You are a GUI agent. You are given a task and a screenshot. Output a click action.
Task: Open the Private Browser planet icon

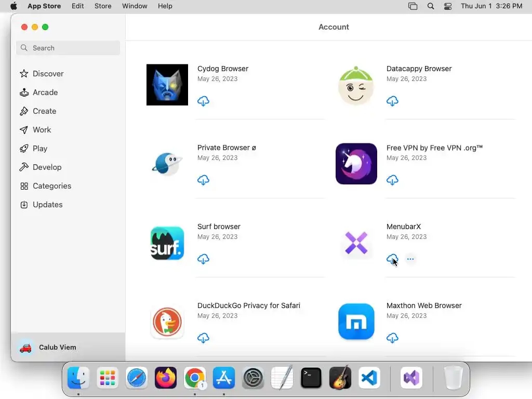tap(167, 164)
